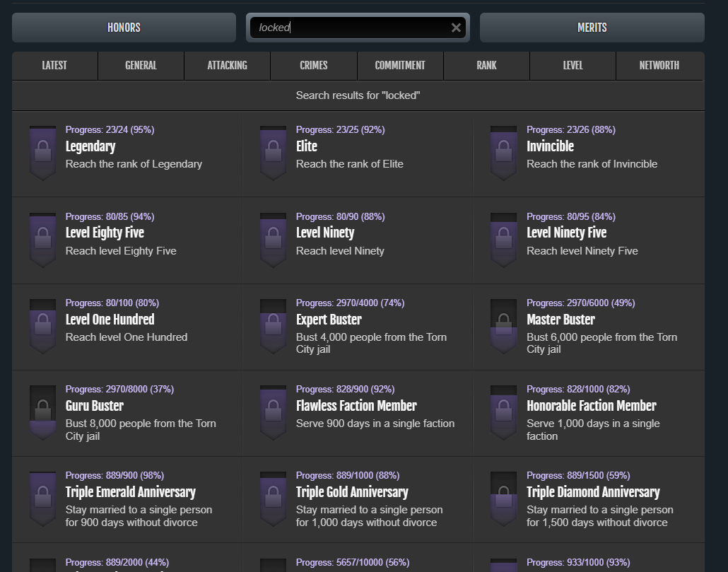The height and width of the screenshot is (572, 728).
Task: Click the locked badge icon for Legendary
Action: point(42,153)
